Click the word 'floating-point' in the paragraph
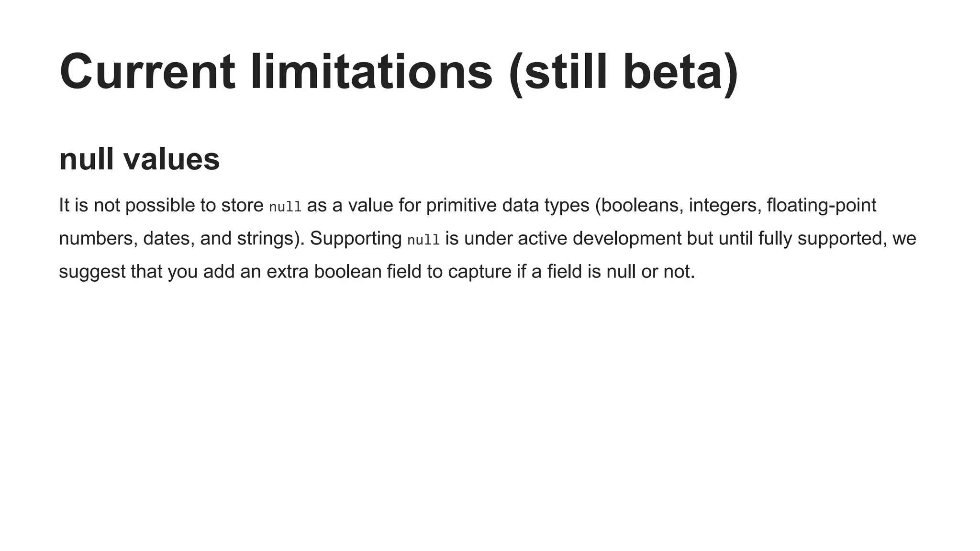The height and width of the screenshot is (551, 980). [x=821, y=205]
